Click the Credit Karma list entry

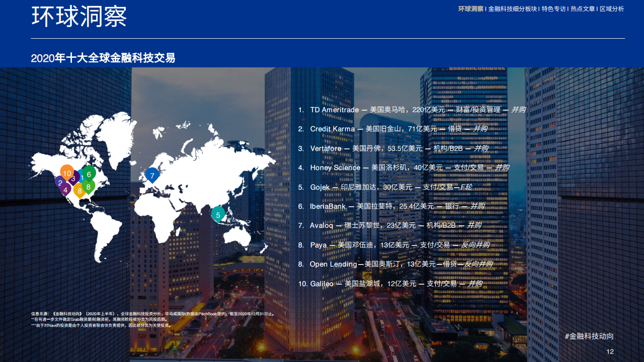coord(392,129)
